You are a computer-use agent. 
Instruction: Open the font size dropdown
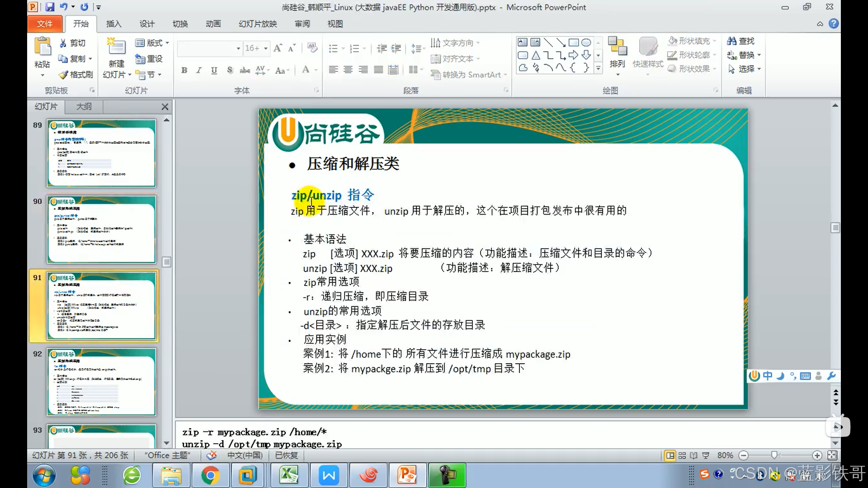266,48
